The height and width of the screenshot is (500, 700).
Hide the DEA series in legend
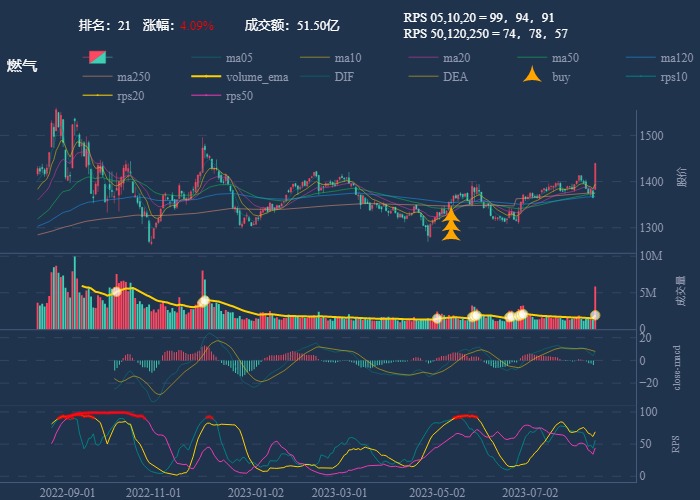point(455,77)
